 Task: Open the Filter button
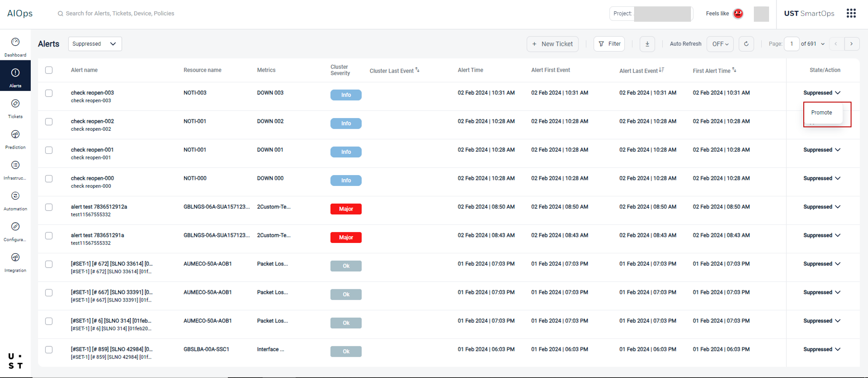[609, 44]
